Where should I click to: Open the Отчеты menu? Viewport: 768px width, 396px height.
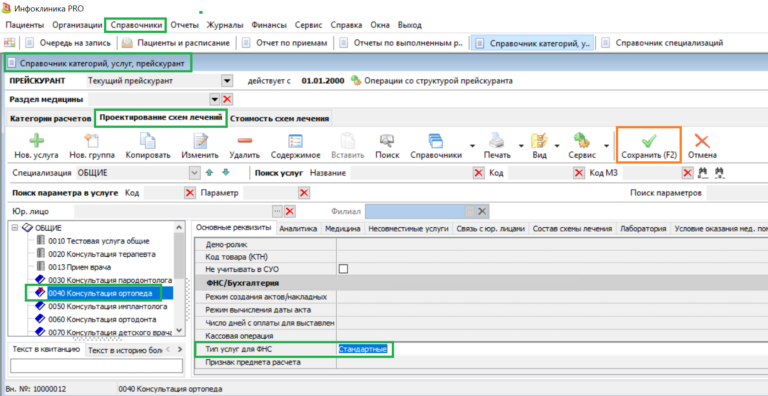pos(184,25)
